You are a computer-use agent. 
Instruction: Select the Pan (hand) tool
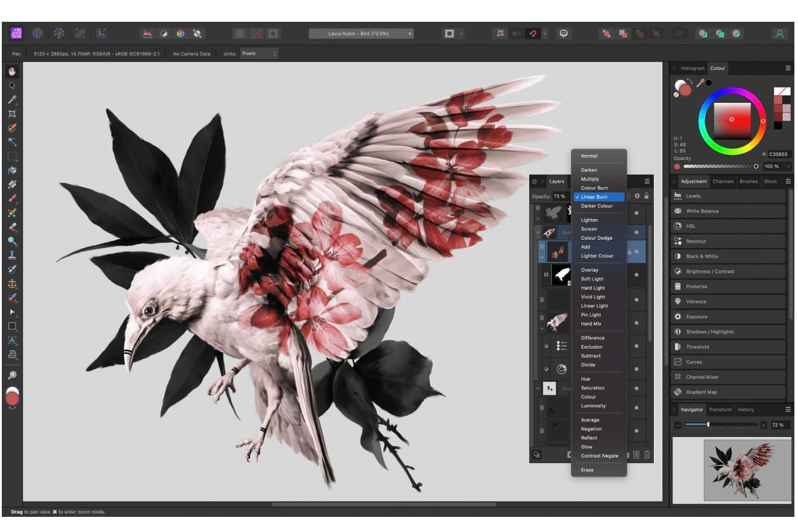[x=12, y=71]
